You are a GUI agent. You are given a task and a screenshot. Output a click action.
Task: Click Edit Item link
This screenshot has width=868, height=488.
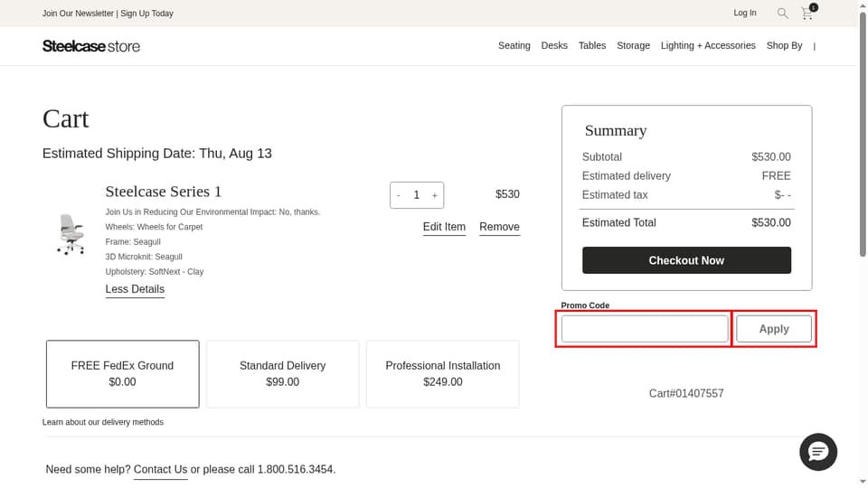pos(444,227)
